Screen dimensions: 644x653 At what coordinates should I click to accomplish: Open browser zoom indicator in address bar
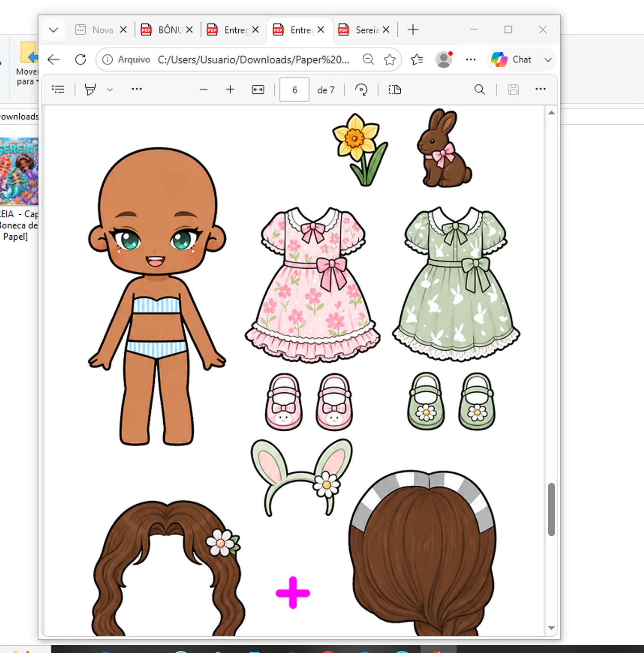click(x=368, y=59)
